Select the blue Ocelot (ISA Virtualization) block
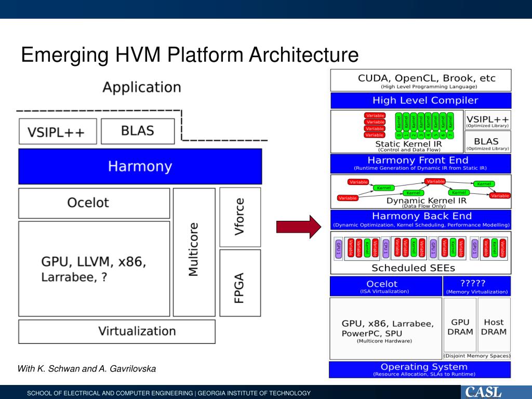This screenshot has height=399, width=532. (386, 286)
